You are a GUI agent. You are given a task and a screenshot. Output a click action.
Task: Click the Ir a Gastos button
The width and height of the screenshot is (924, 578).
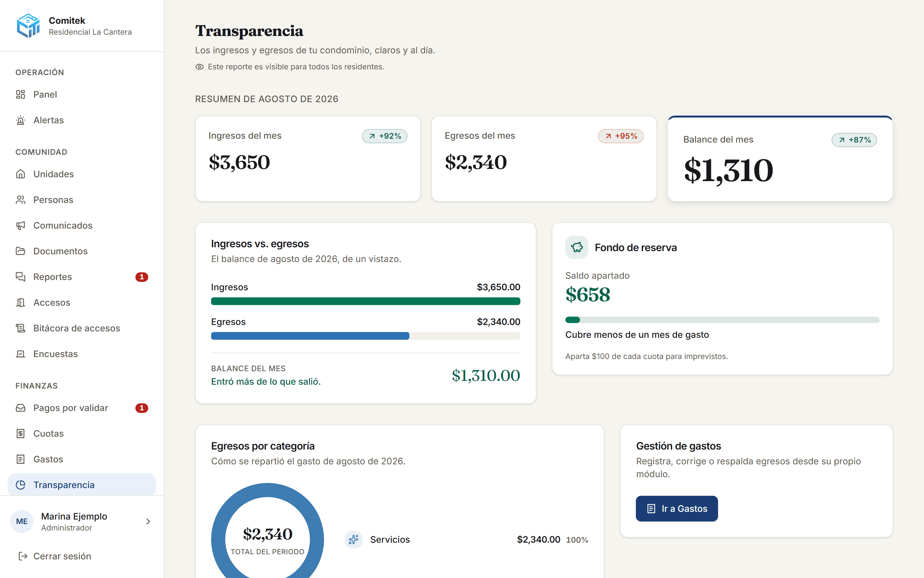click(x=677, y=508)
